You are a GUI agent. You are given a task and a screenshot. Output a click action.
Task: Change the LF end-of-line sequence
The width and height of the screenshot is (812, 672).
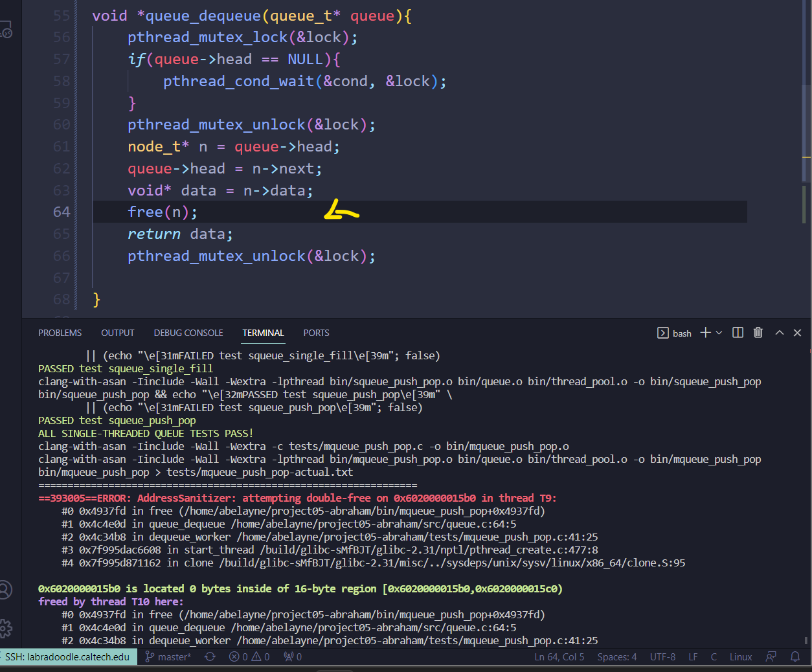pos(693,656)
